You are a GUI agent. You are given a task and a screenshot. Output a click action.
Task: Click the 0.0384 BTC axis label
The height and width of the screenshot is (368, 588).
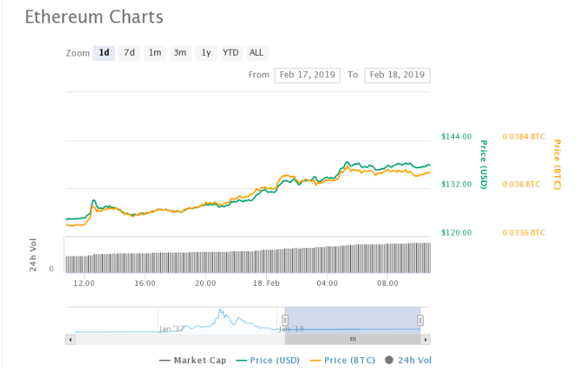point(524,136)
